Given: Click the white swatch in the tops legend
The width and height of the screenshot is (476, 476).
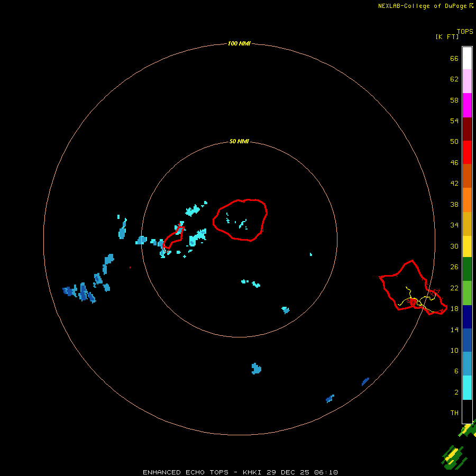Looking at the screenshot, I should pos(467,58).
